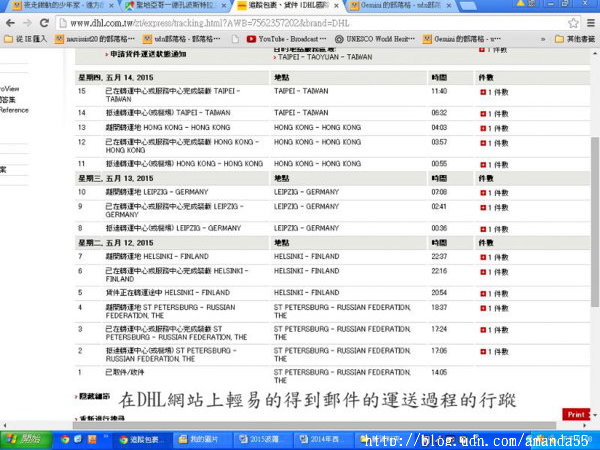This screenshot has width=600, height=450.
Task: Click the vertical page scrollbar thumb
Action: point(595,222)
